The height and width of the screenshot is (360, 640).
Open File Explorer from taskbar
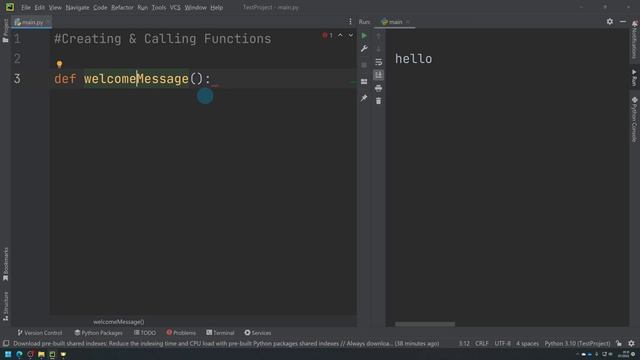pyautogui.click(x=41, y=354)
